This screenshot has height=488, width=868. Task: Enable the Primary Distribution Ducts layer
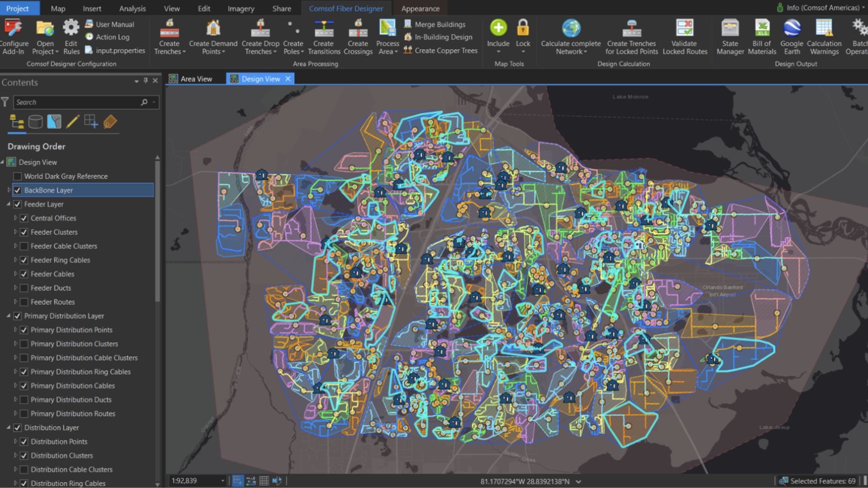click(24, 399)
